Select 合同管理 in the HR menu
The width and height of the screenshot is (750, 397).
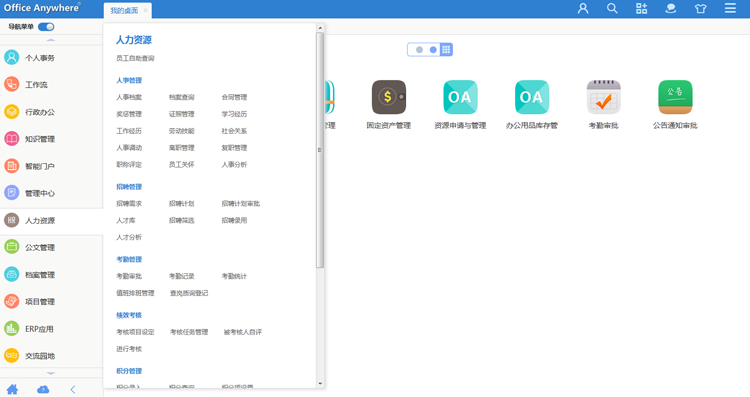coord(234,97)
